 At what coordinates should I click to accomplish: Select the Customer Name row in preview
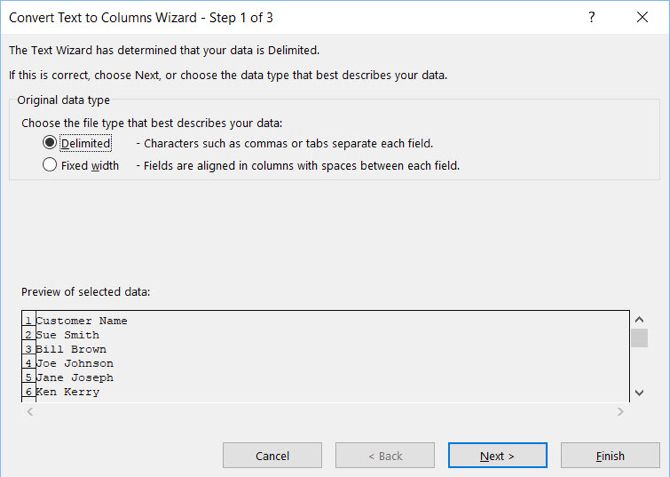coord(82,321)
